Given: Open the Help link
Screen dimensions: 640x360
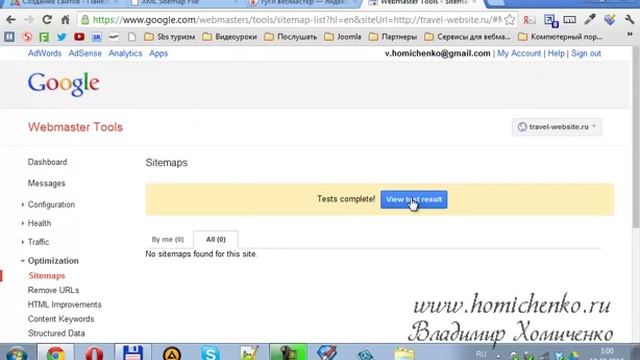Looking at the screenshot, I should pos(556,53).
